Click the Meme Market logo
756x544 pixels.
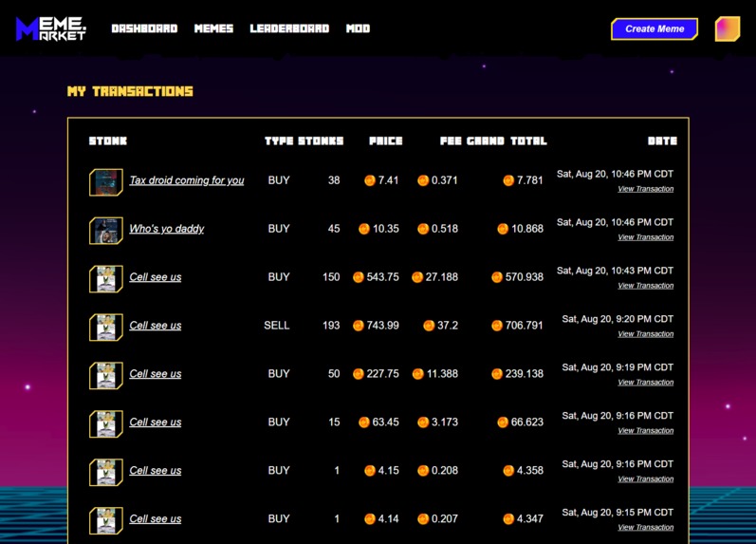coord(50,29)
